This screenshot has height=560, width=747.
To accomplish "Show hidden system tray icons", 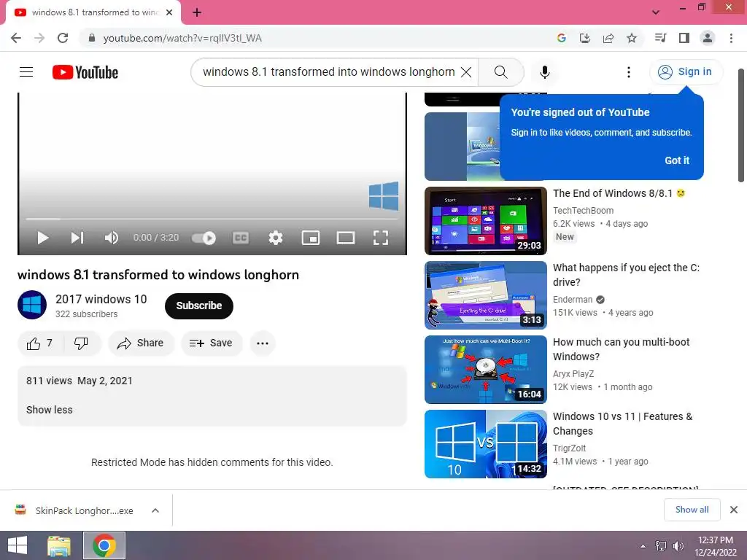I will point(643,546).
